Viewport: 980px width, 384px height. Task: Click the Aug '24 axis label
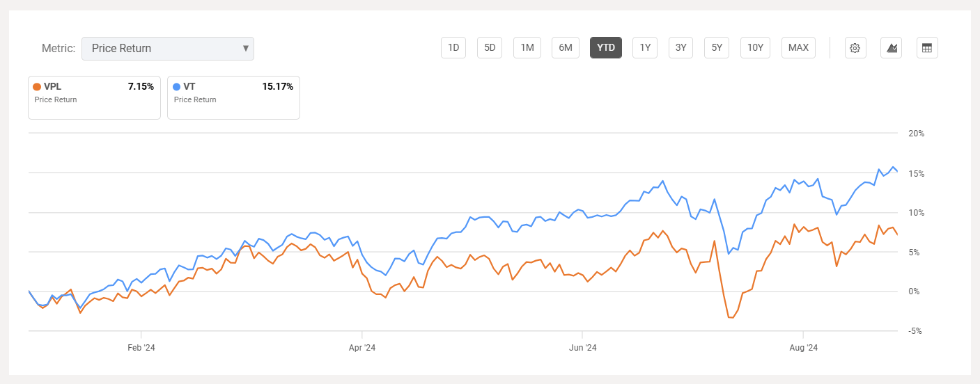(x=803, y=347)
